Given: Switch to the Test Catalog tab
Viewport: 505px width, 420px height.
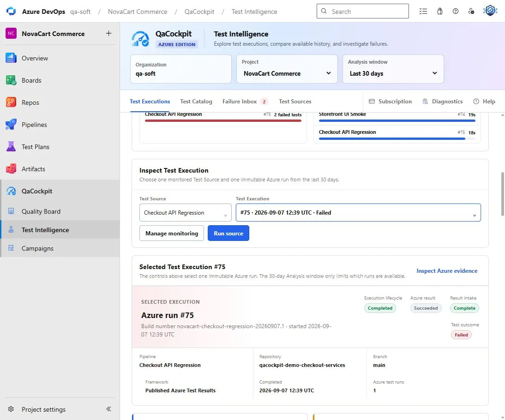Looking at the screenshot, I should [x=196, y=102].
